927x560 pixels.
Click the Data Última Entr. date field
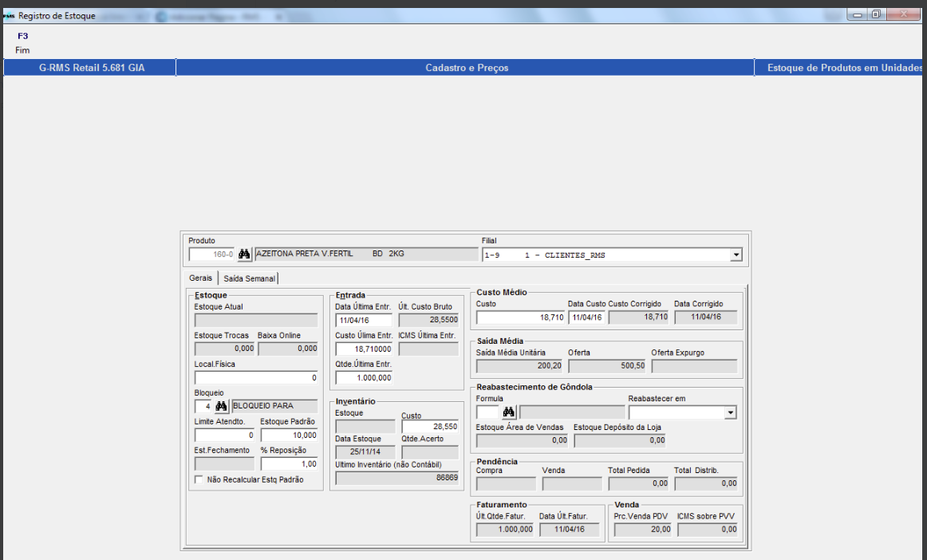coord(364,320)
